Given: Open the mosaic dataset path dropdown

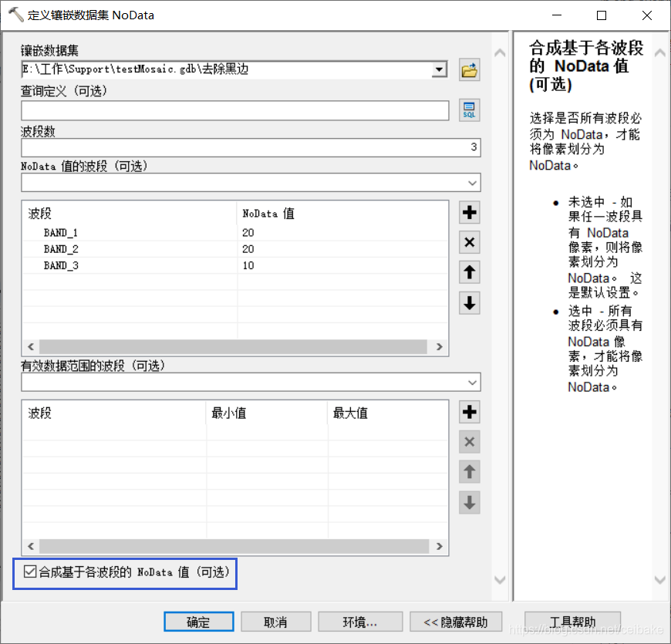Looking at the screenshot, I should [x=439, y=69].
